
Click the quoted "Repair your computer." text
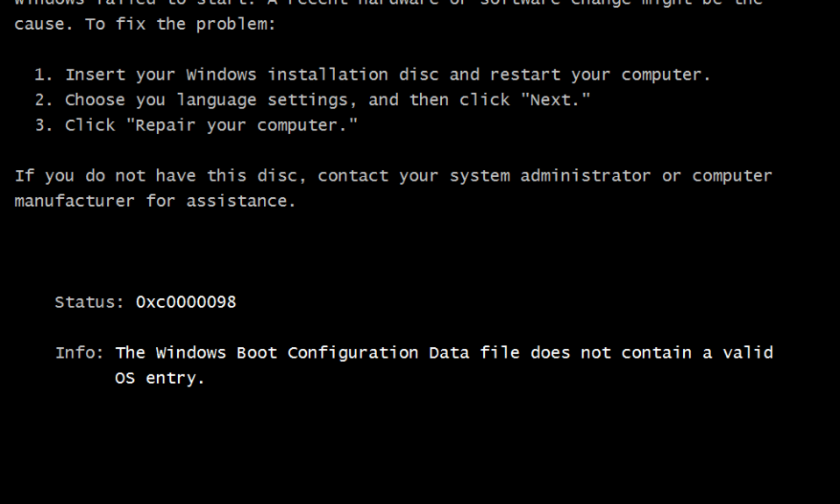pyautogui.click(x=242, y=125)
